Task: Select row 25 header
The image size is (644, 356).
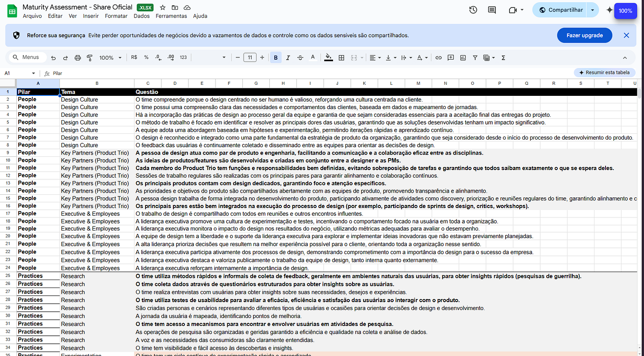Action: (x=8, y=276)
